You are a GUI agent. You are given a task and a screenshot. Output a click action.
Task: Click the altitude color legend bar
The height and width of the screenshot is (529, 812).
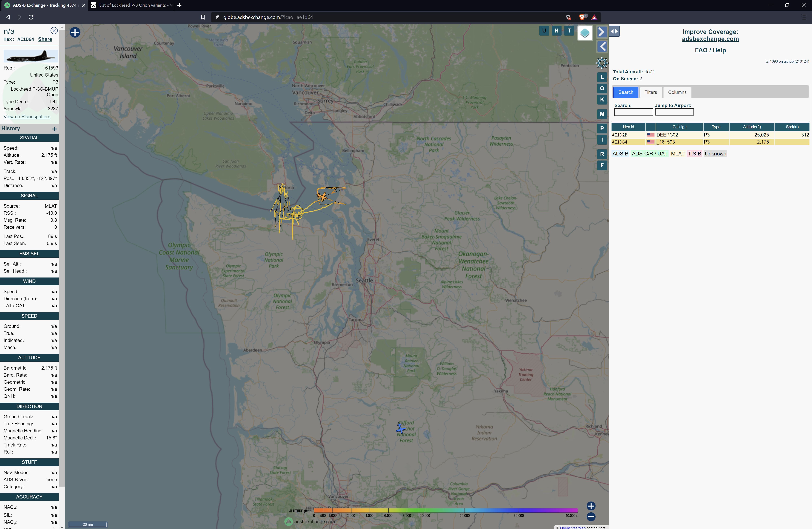(x=446, y=511)
